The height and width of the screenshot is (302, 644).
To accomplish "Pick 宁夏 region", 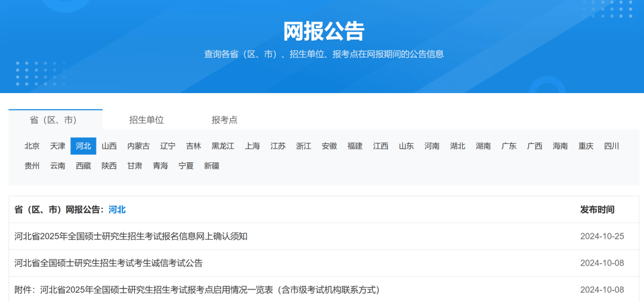I will click(186, 166).
